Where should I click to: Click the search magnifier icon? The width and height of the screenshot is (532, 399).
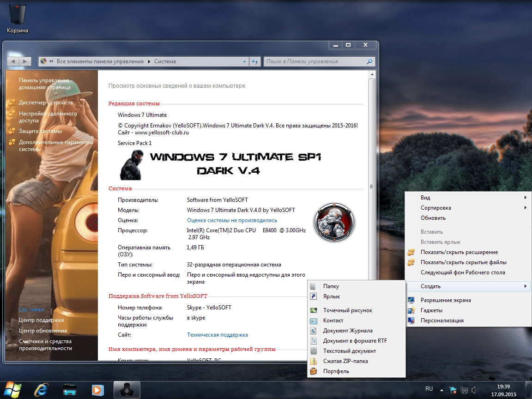[x=369, y=61]
